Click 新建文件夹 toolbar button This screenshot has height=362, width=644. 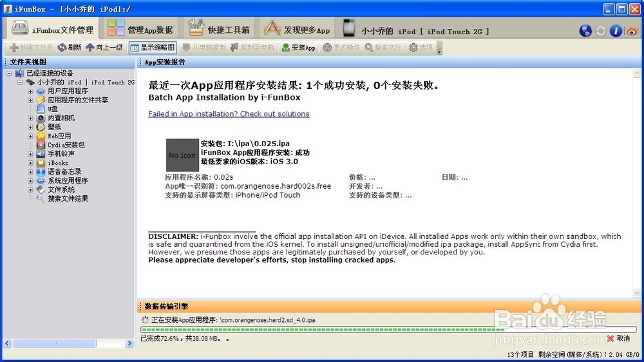pyautogui.click(x=32, y=47)
